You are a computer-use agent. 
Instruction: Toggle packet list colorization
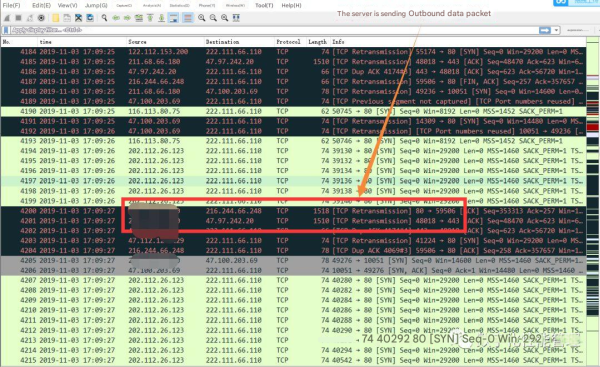(188, 18)
